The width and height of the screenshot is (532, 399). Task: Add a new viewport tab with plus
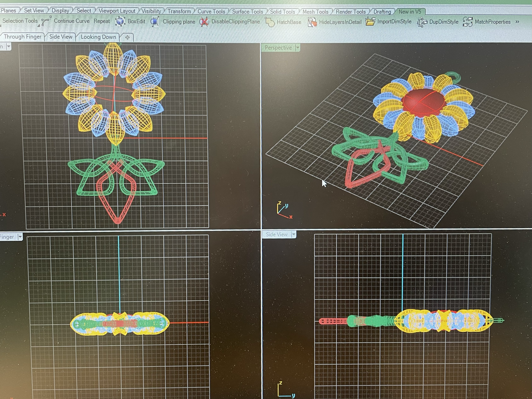pos(127,37)
